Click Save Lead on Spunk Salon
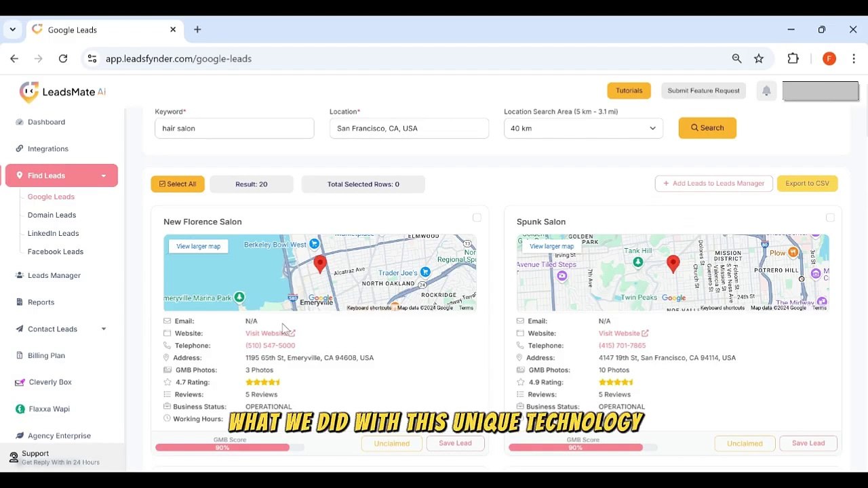Screen dimensions: 868x488 (x=808, y=443)
